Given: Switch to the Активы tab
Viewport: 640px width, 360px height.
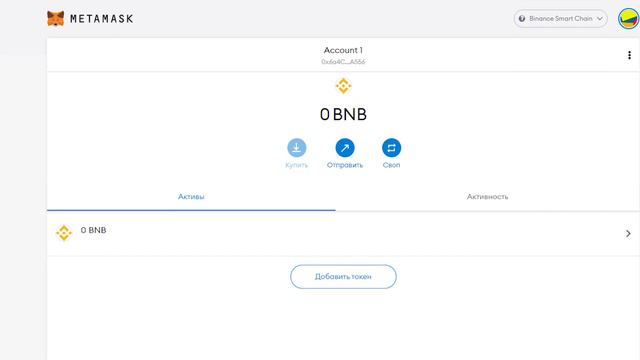Looking at the screenshot, I should point(191,197).
